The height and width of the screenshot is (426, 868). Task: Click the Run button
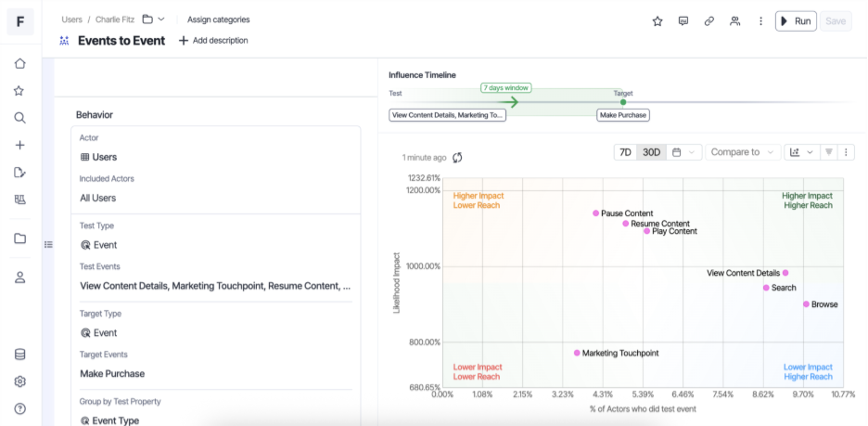pyautogui.click(x=796, y=20)
